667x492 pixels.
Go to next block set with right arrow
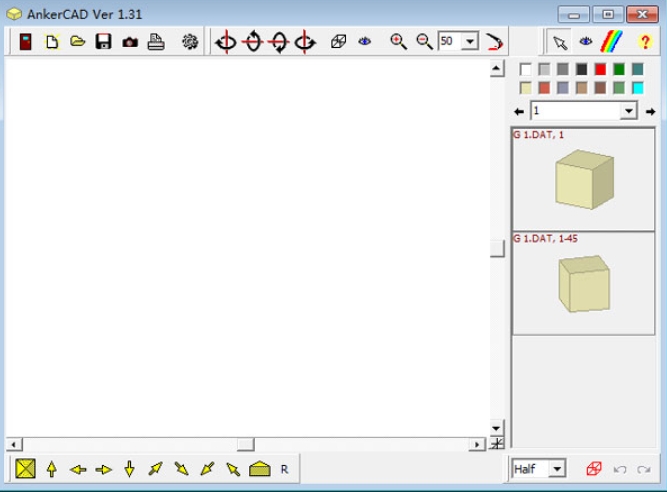(650, 112)
